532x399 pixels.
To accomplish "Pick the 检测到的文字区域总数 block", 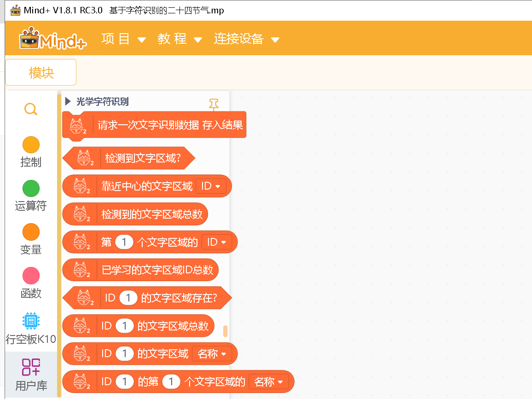I will tap(135, 214).
